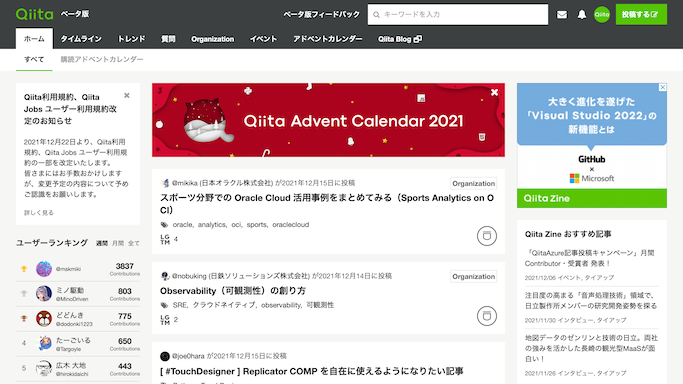Focus the キーワードを入力 search field

pos(458,14)
